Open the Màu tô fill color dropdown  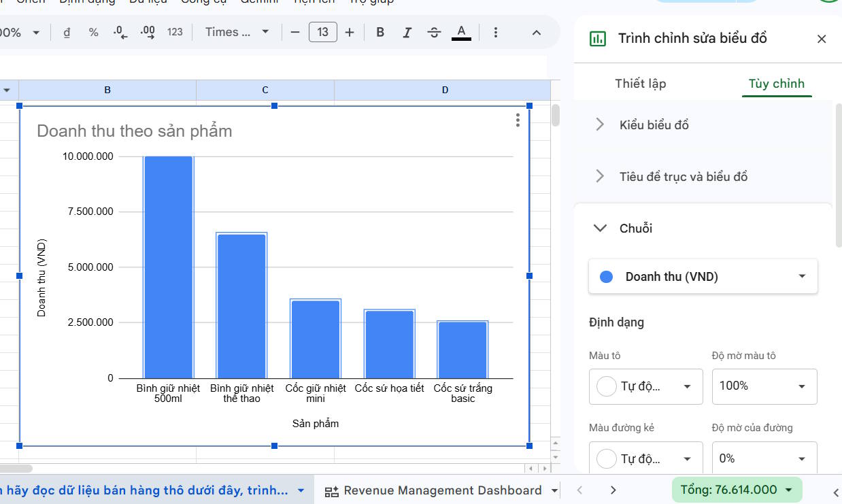pos(645,386)
